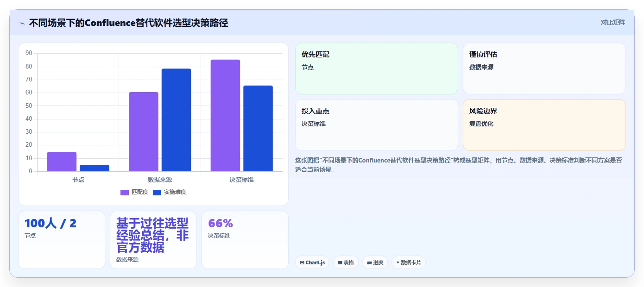Click the lightning icon beside the title
644x287 pixels.
tap(22, 23)
